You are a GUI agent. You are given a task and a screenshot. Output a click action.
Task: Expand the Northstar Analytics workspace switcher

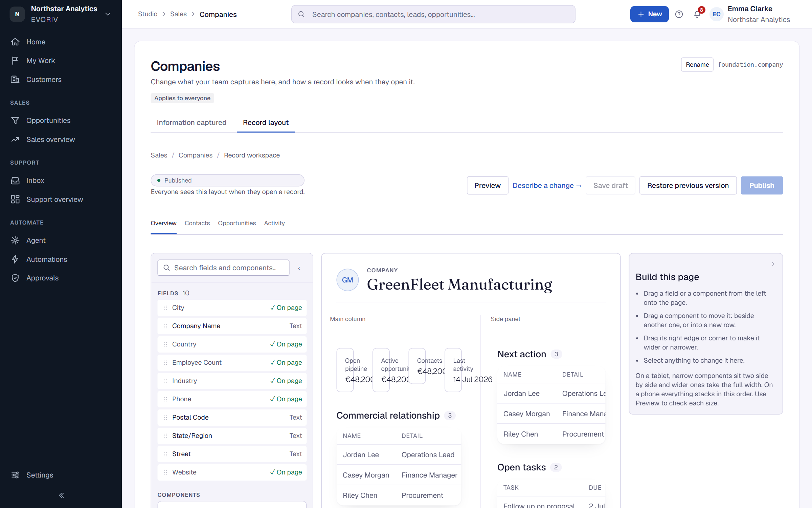tap(108, 14)
